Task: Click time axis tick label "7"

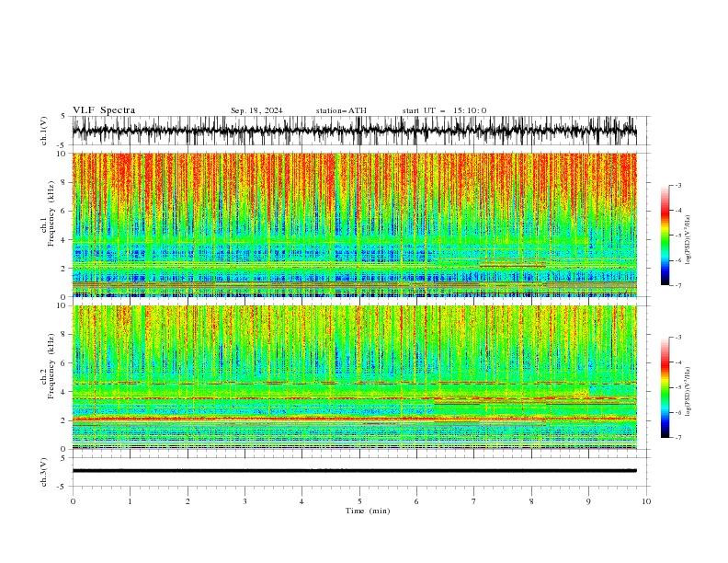Action: pyautogui.click(x=474, y=501)
